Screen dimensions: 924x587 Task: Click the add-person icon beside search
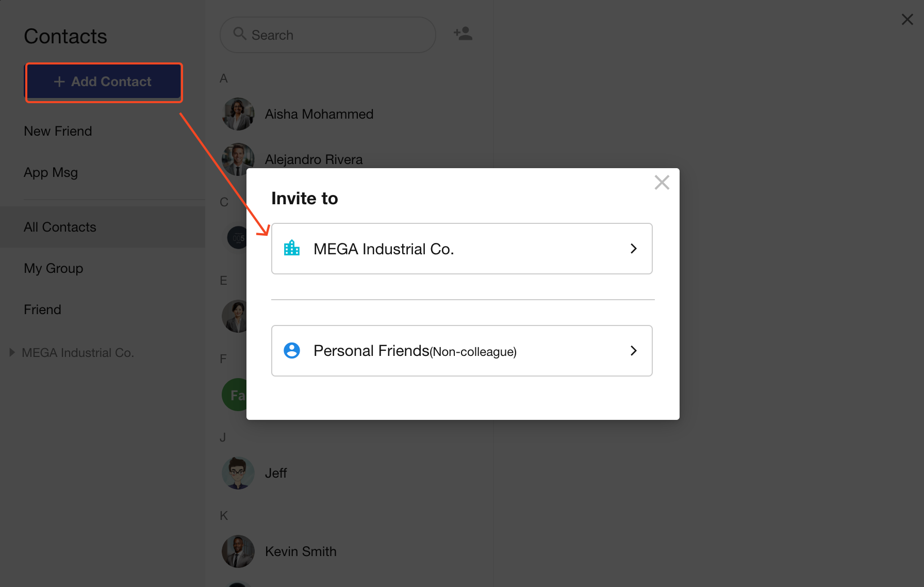click(x=463, y=34)
